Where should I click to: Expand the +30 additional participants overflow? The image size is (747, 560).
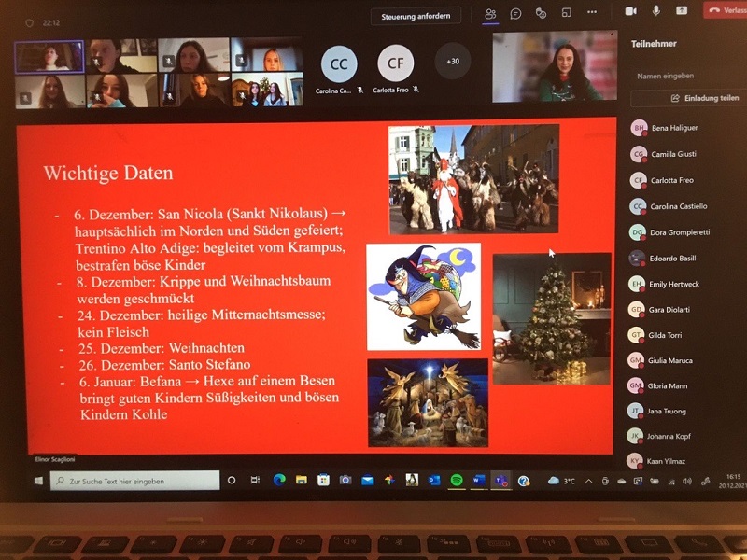click(453, 62)
